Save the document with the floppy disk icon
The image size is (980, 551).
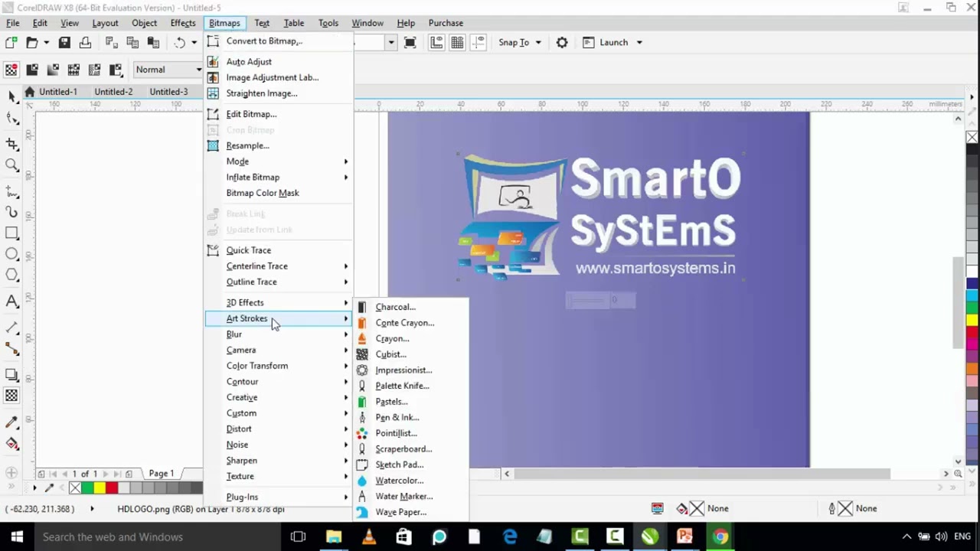coord(64,43)
